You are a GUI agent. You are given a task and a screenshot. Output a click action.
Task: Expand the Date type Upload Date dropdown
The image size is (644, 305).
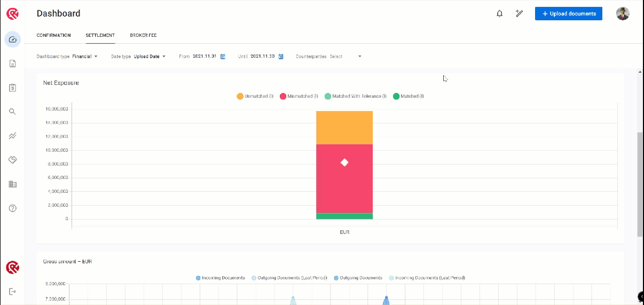click(150, 56)
